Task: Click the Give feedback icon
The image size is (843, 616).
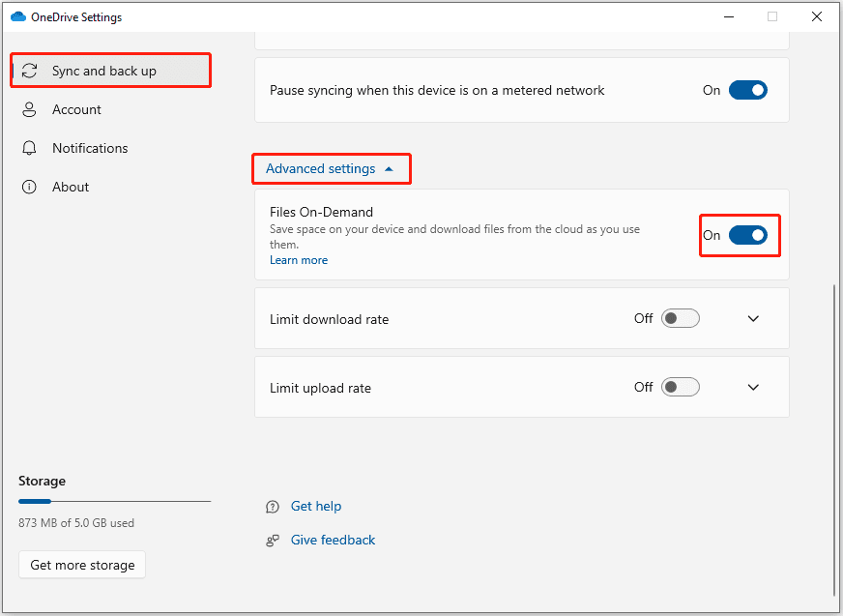Action: 273,540
